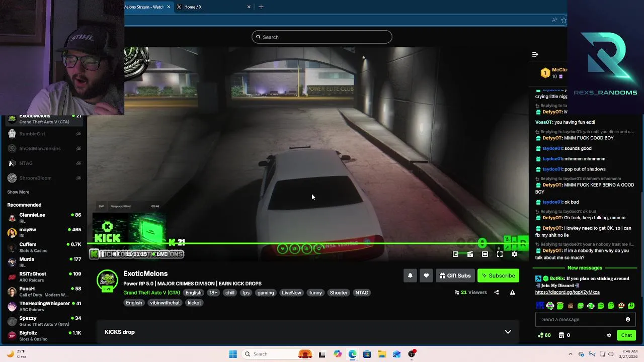This screenshot has height=362, width=644.
Task: Open Spazzy Grand Theft Auto channel
Action: click(44, 321)
